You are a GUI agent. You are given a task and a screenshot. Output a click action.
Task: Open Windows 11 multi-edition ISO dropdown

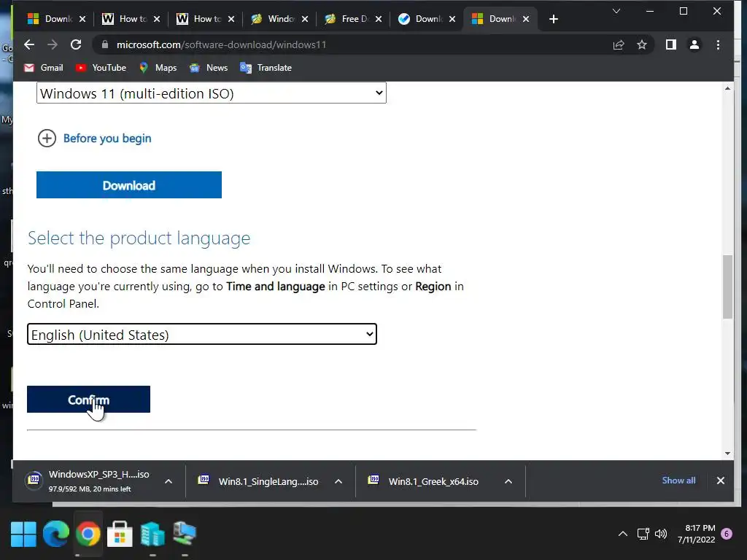[x=212, y=93]
